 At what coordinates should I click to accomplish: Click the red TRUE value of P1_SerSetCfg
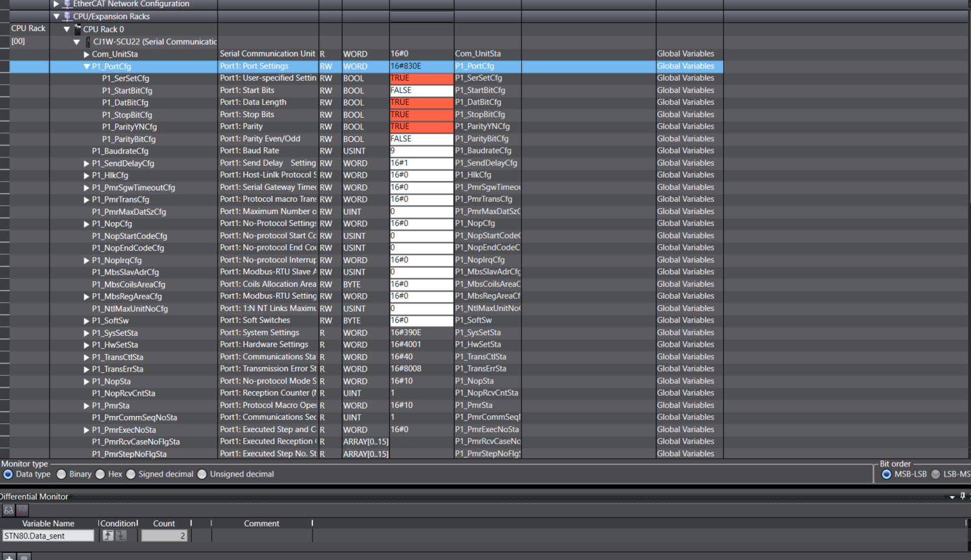click(421, 78)
